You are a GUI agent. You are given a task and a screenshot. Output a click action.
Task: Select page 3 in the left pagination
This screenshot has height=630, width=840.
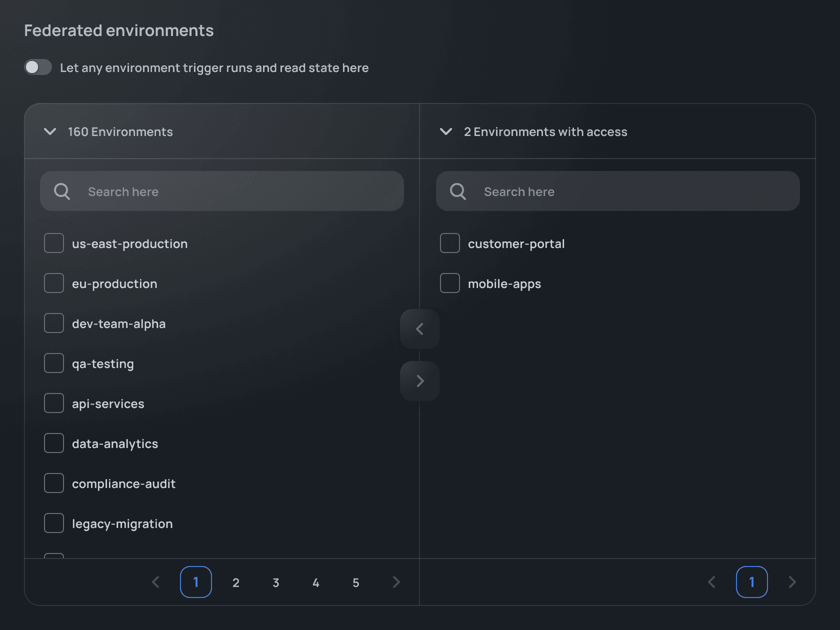(x=275, y=582)
